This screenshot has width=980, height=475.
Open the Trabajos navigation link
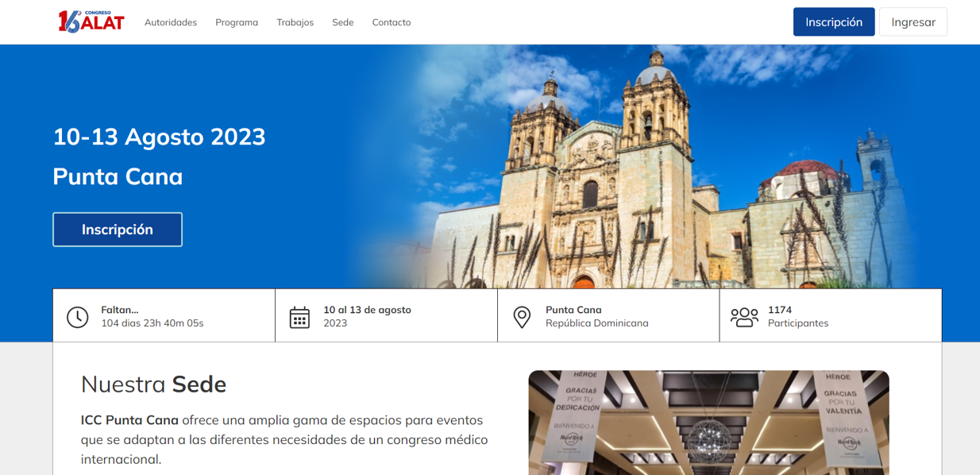(295, 22)
